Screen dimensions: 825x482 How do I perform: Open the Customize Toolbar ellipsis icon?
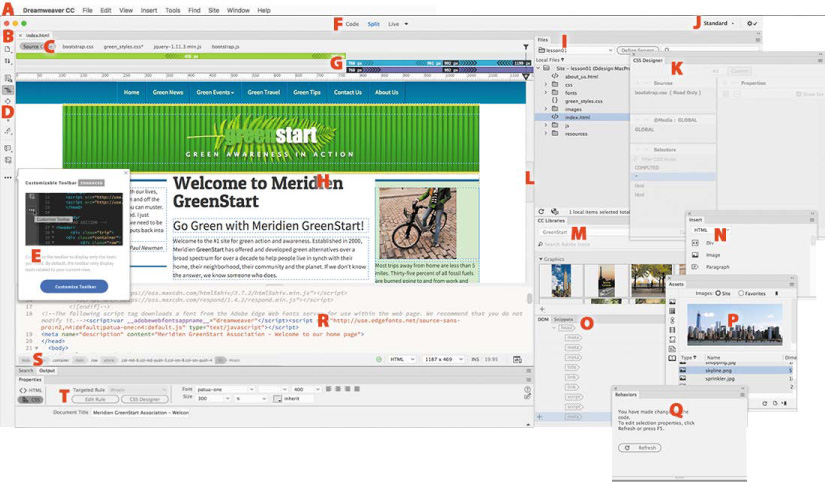tap(8, 178)
